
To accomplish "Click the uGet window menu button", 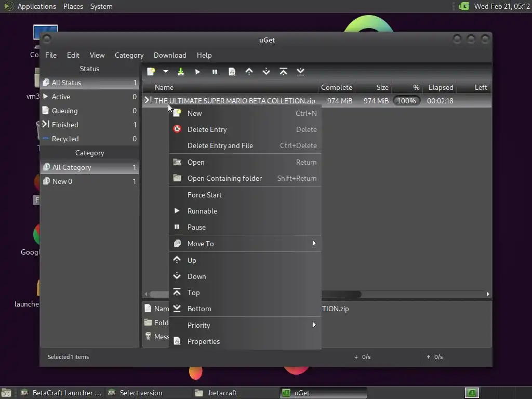I will 47,39.
